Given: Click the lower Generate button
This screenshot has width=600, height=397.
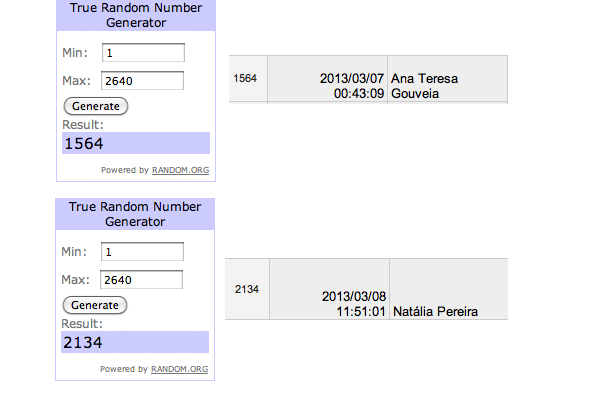Looking at the screenshot, I should [x=95, y=305].
